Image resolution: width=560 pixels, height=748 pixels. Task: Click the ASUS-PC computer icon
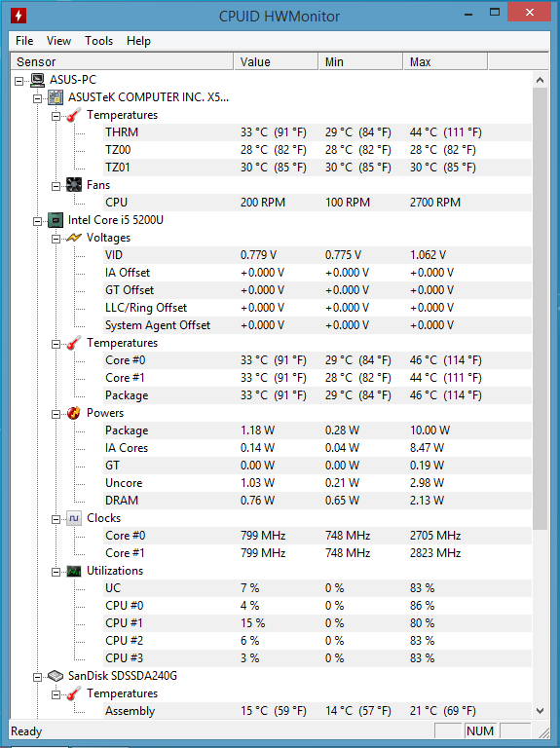[37, 80]
